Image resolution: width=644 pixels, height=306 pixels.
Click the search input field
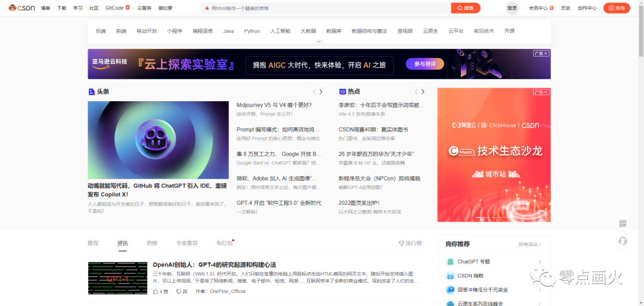[328, 8]
